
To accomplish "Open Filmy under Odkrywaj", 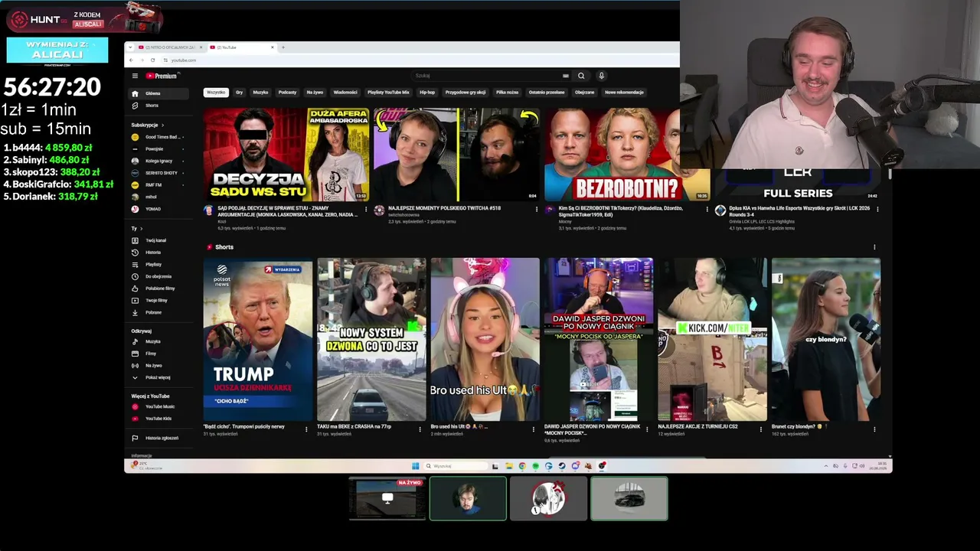I will point(157,354).
